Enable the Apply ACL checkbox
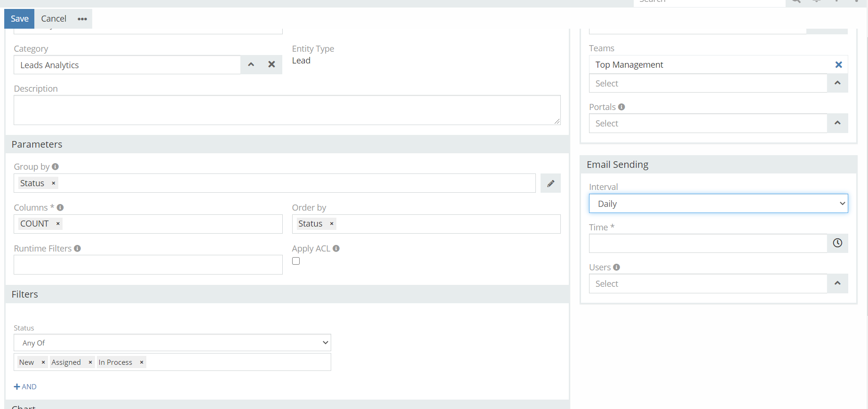Viewport: 868px width, 409px height. point(296,261)
